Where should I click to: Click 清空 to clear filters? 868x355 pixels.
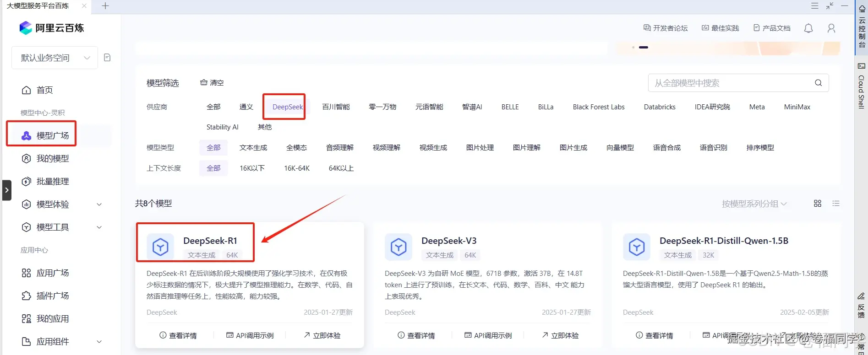(x=212, y=83)
